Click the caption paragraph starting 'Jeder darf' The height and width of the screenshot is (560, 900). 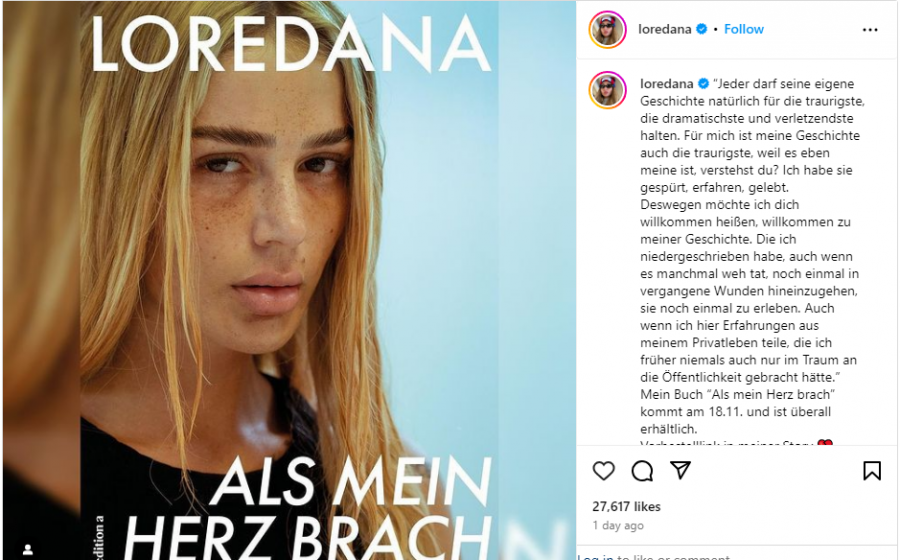[x=751, y=231]
